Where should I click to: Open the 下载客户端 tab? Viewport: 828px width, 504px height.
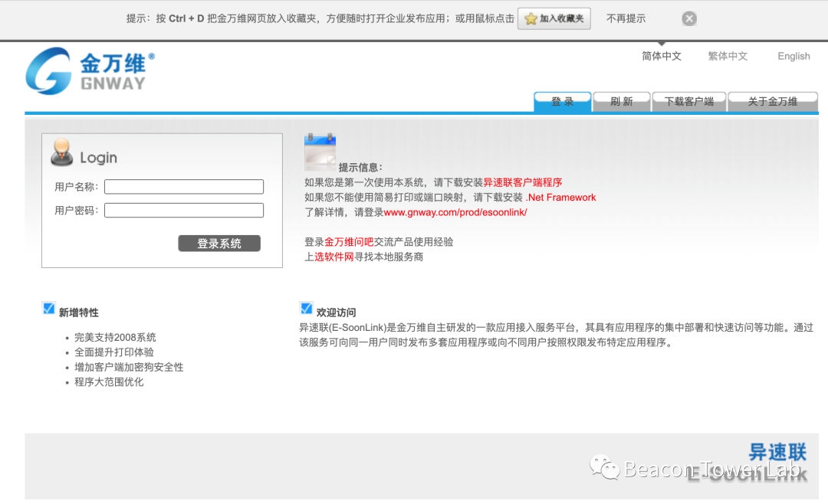[x=689, y=101]
